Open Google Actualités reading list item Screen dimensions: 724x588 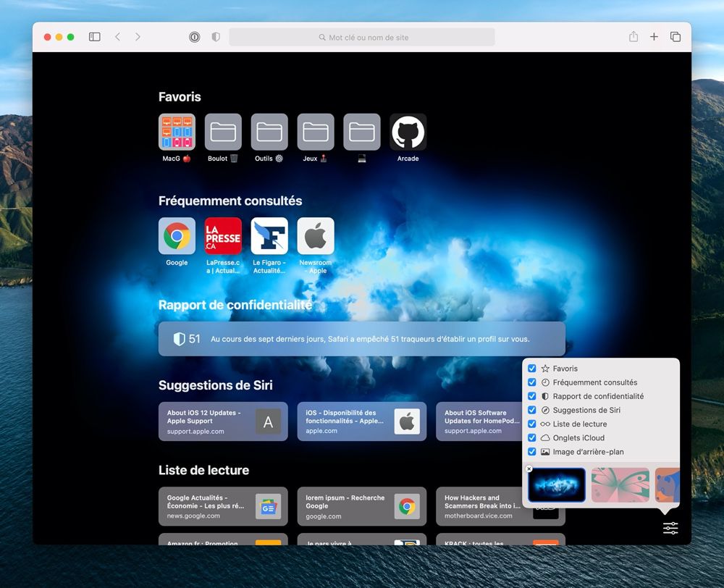pyautogui.click(x=223, y=507)
